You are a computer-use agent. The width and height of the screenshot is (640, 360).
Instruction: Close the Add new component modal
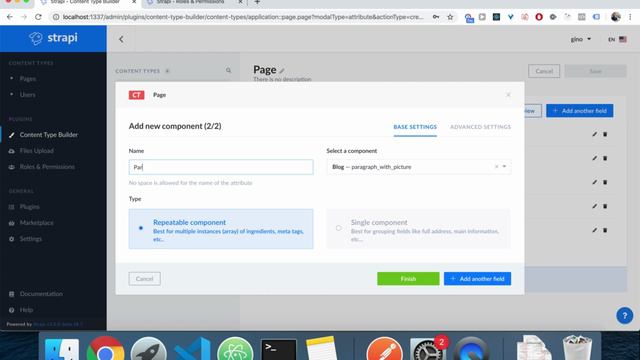point(508,95)
